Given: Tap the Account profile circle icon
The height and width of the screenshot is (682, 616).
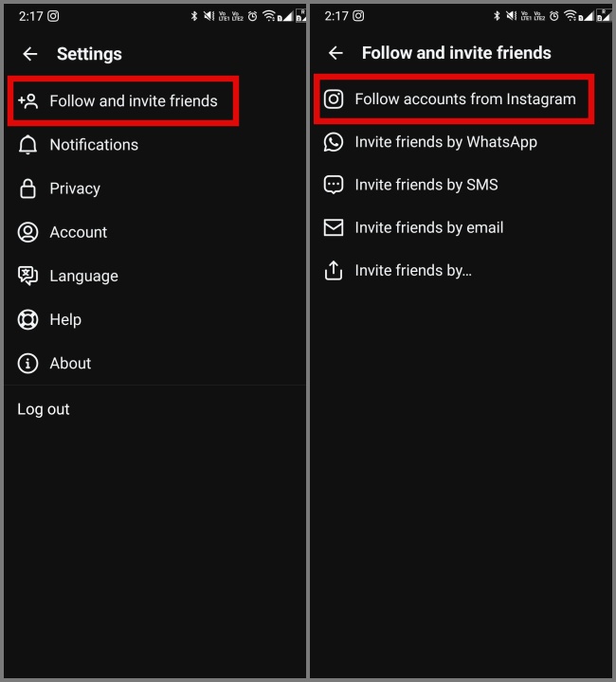Looking at the screenshot, I should tap(27, 232).
